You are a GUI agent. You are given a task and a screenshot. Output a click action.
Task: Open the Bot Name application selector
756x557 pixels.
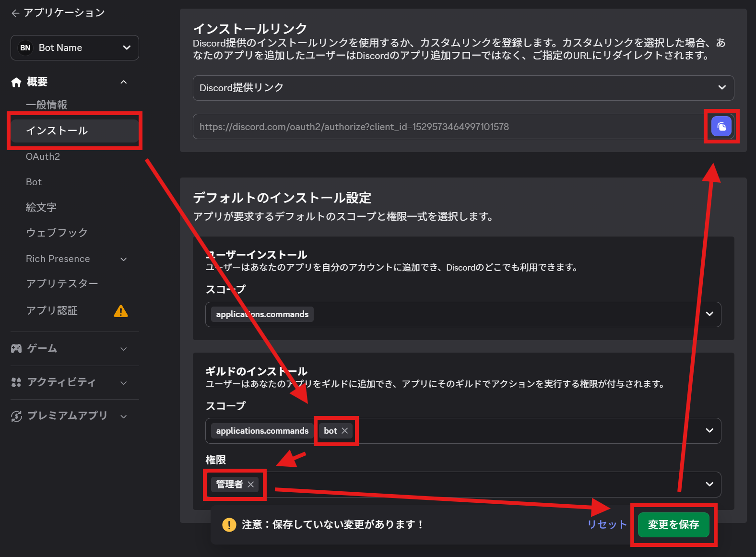(x=75, y=47)
